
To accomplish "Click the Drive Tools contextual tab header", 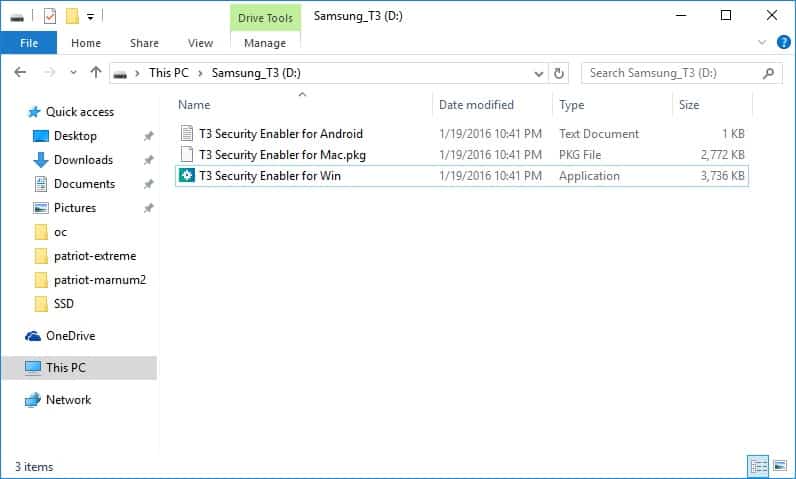I will 265,18.
